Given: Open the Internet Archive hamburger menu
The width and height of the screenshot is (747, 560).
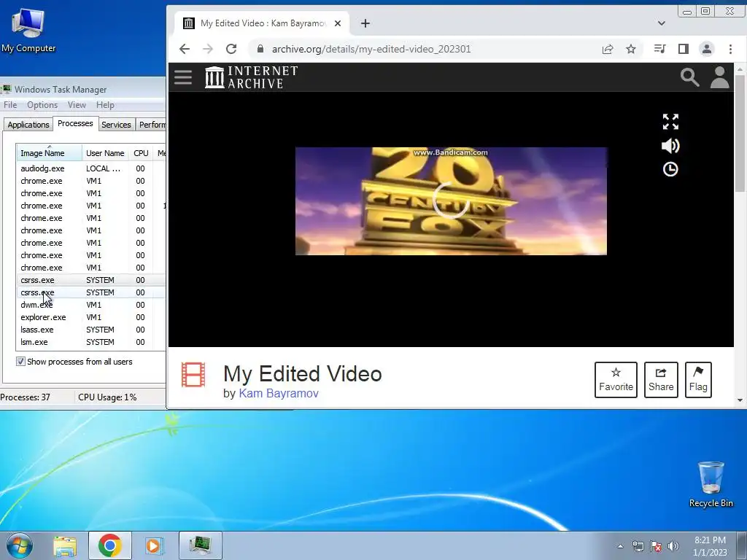Looking at the screenshot, I should pyautogui.click(x=183, y=77).
